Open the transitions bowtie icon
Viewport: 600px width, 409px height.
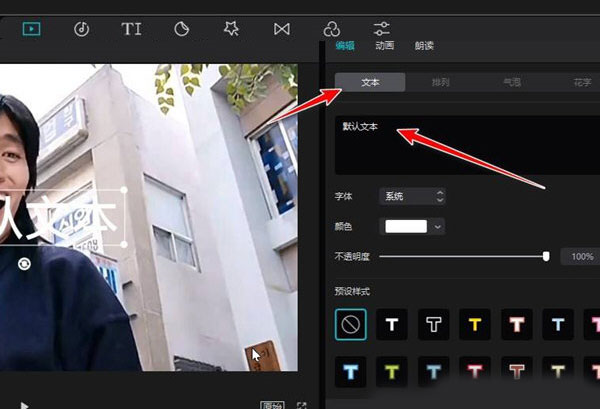[281, 29]
